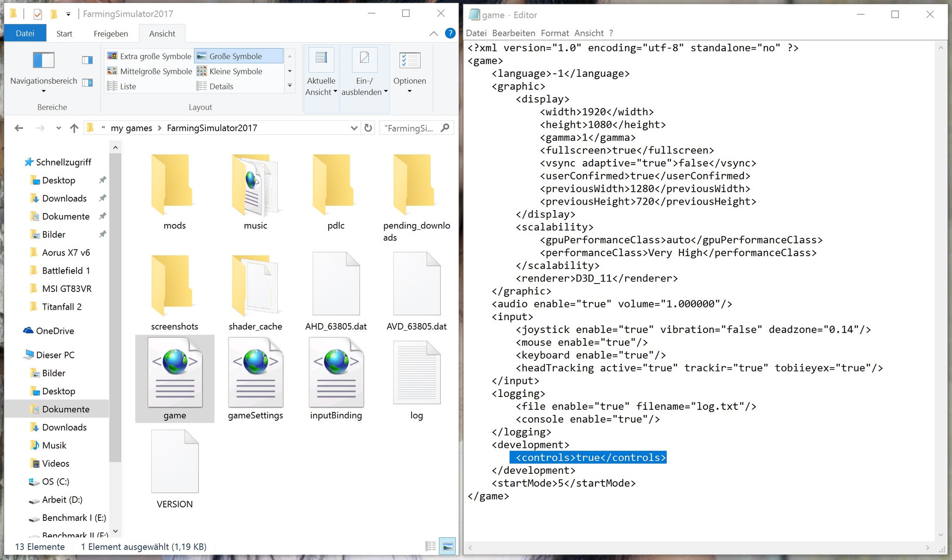Click the blue Datei button
The width and height of the screenshot is (952, 560).
pos(25,33)
